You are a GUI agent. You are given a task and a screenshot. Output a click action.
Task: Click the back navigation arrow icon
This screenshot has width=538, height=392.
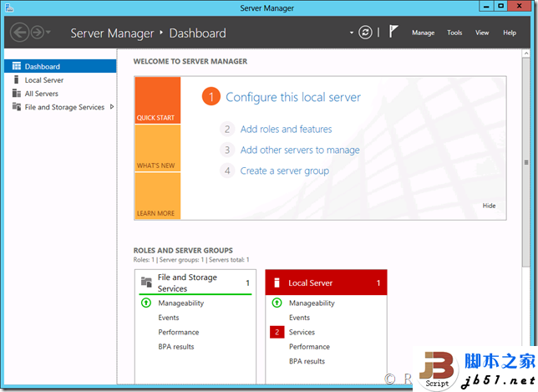(x=20, y=33)
